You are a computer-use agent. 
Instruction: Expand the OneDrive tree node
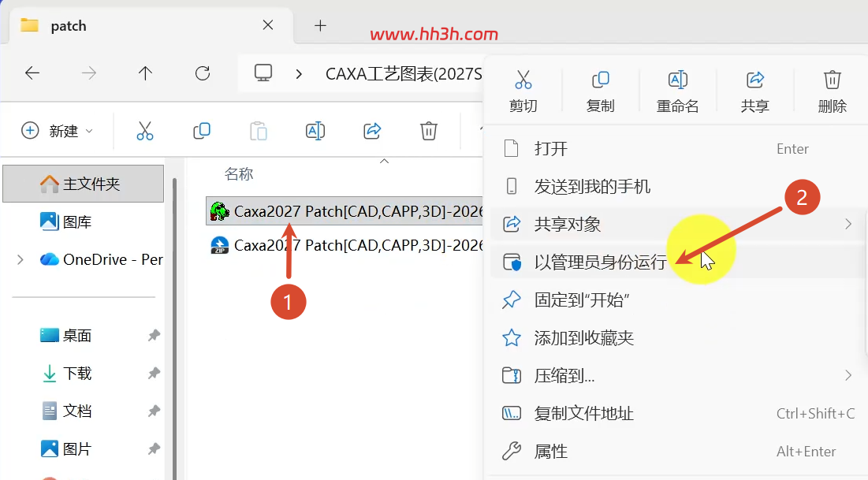[x=20, y=259]
